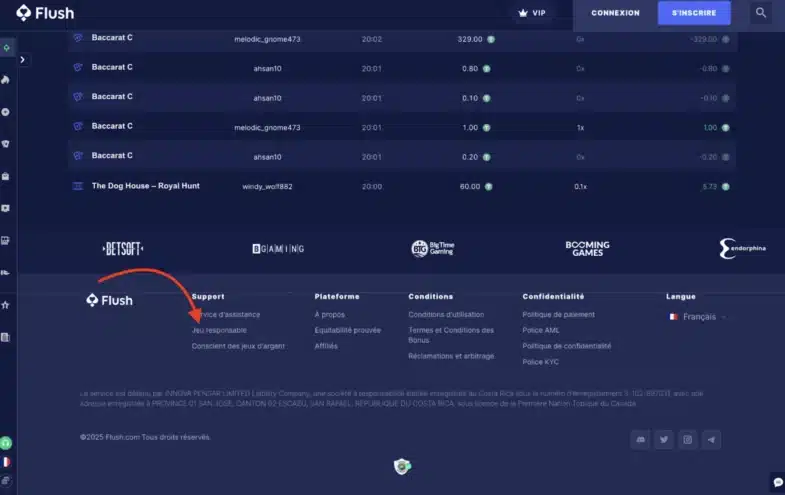The height and width of the screenshot is (495, 785).
Task: Click the document page icon below the star
Action: pos(6,337)
